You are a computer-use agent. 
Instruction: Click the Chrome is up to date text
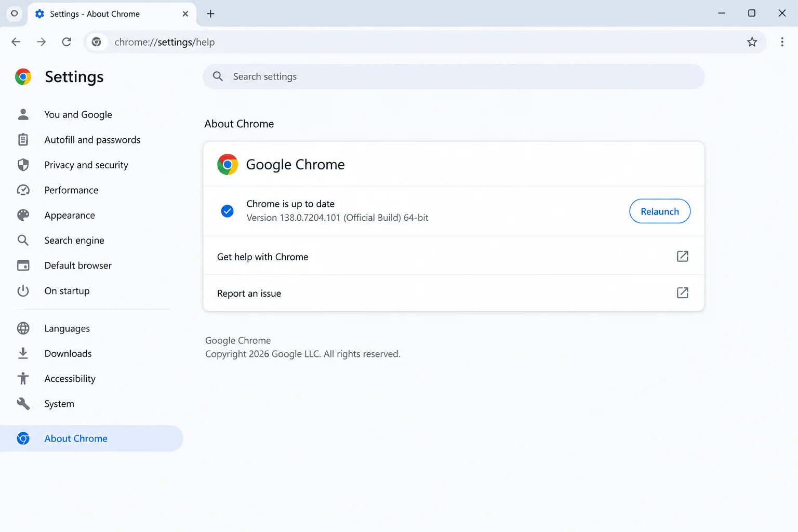click(x=290, y=204)
